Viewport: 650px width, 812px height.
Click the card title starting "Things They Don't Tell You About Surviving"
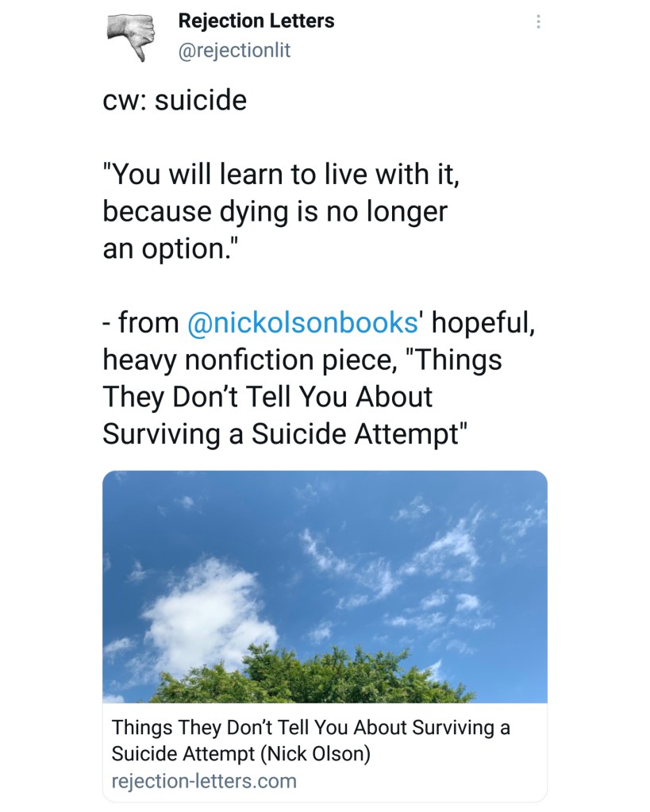coord(310,727)
